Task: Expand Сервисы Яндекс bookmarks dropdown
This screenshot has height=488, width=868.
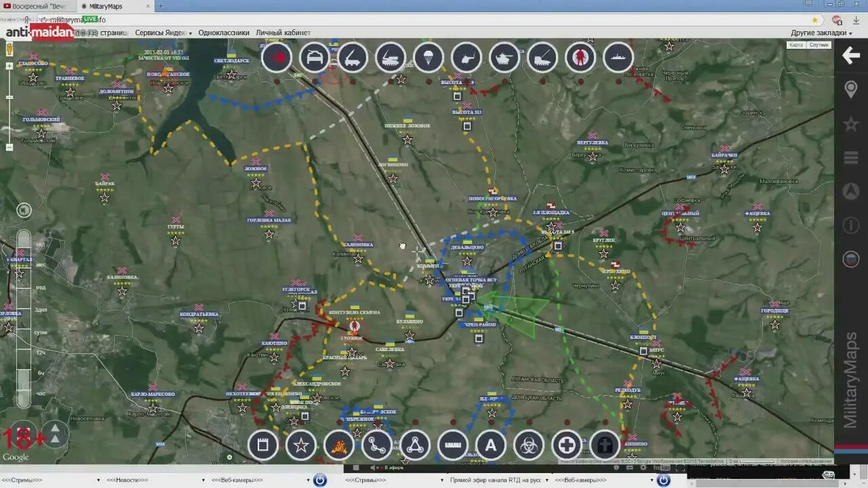Action: pyautogui.click(x=163, y=33)
